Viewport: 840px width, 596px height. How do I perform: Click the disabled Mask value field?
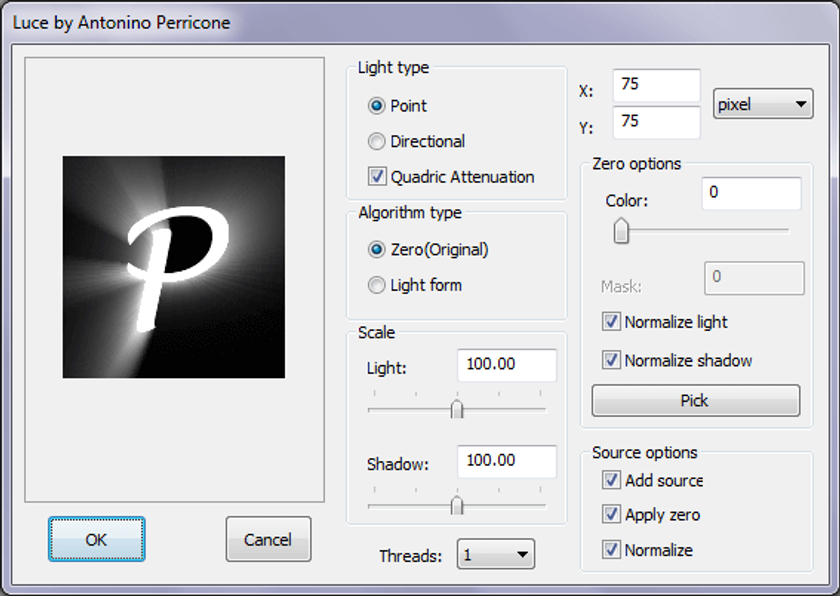[x=754, y=278]
